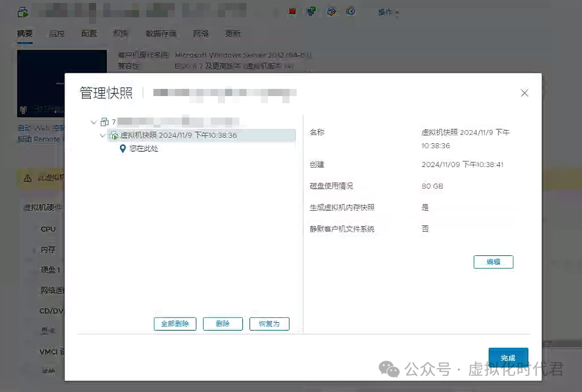Switch to the 监控 tab
Viewport: 582px width, 392px height.
click(57, 34)
